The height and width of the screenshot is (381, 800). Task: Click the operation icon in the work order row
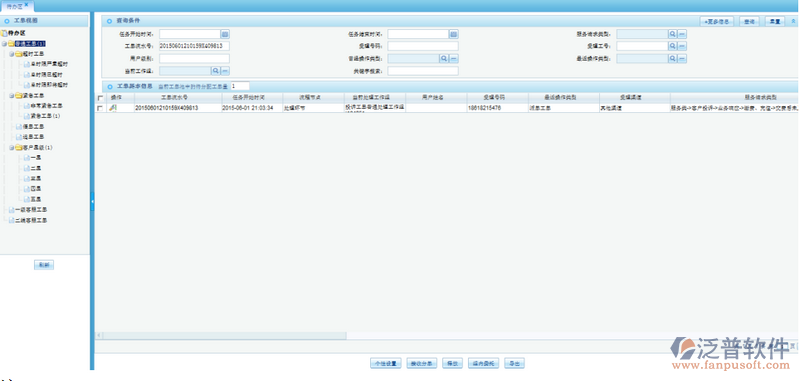113,108
